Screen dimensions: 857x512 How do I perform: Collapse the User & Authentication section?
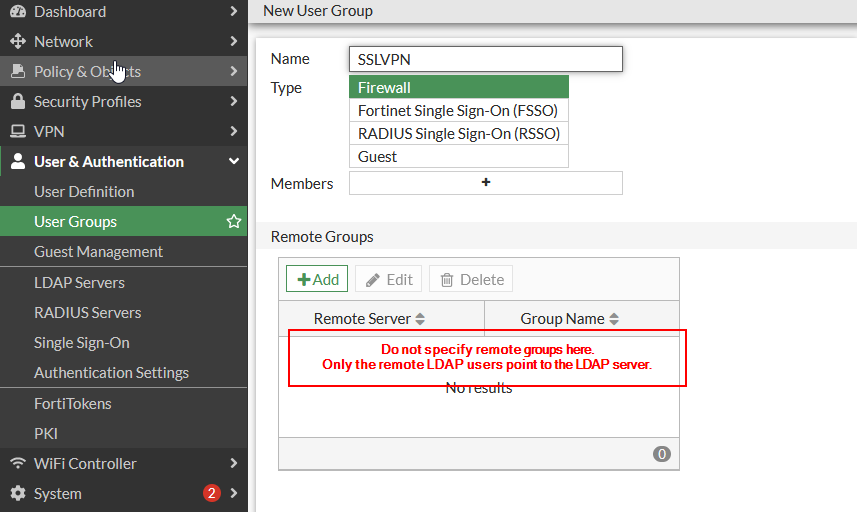pos(233,162)
